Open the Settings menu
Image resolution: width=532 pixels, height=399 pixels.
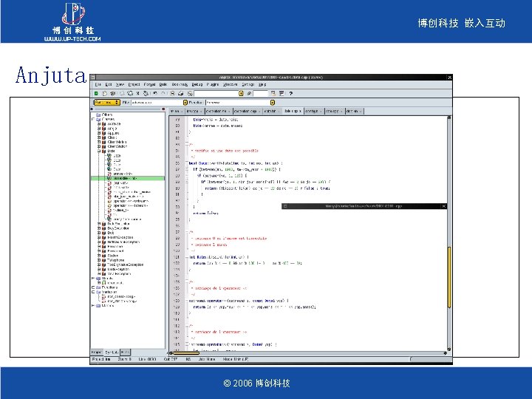[x=248, y=84]
